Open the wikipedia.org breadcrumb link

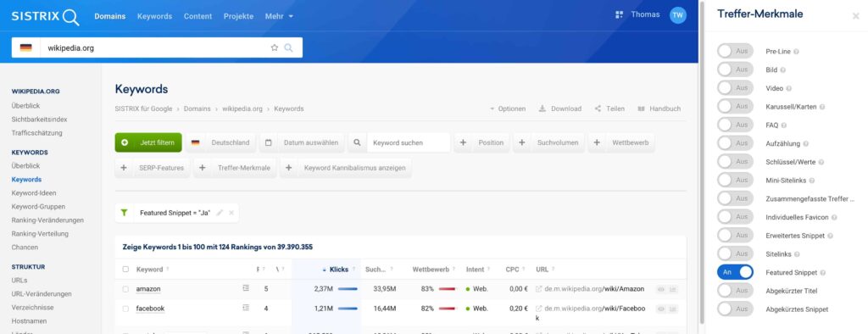click(x=242, y=109)
